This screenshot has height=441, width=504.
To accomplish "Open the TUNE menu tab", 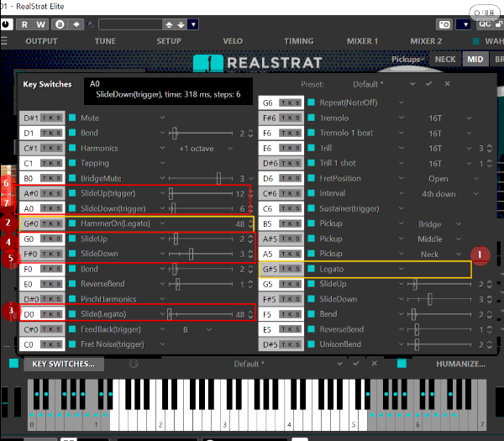I will coord(105,41).
